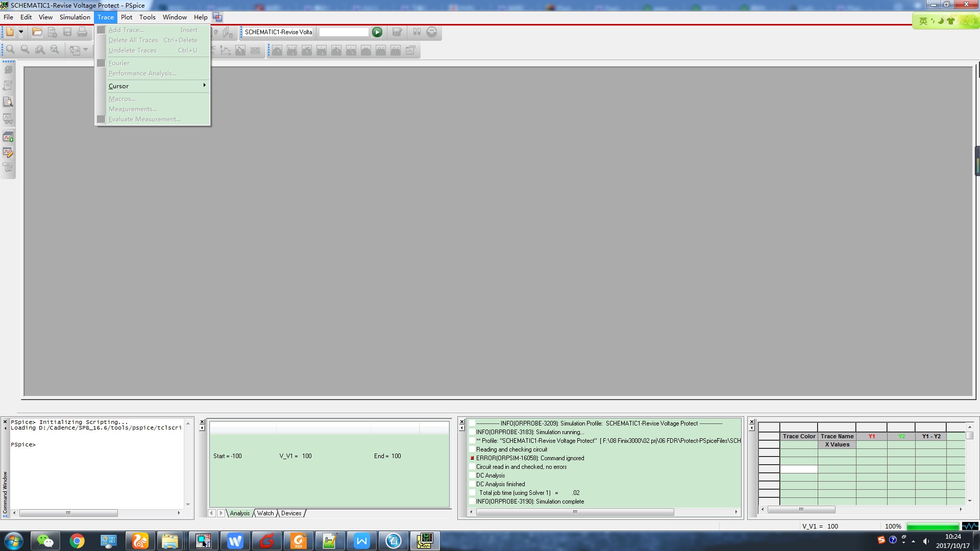980x551 pixels.
Task: Click the Open folder toolbar icon
Action: tap(37, 32)
